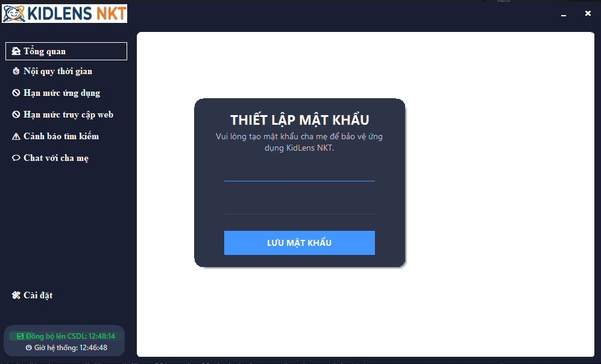Click the warning triangle icon beside Cảnh báo tìm kiếm

(16, 136)
